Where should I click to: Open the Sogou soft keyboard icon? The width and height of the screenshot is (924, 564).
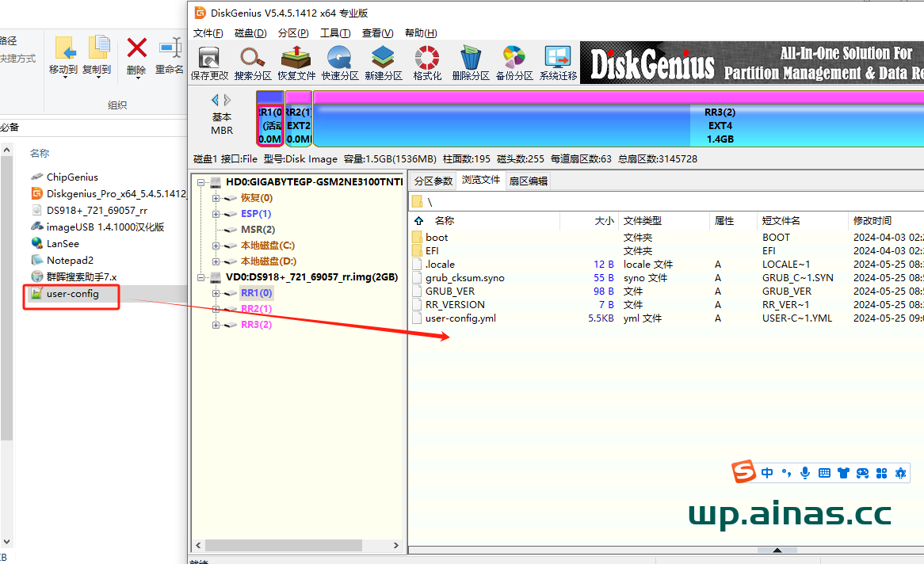pyautogui.click(x=824, y=473)
